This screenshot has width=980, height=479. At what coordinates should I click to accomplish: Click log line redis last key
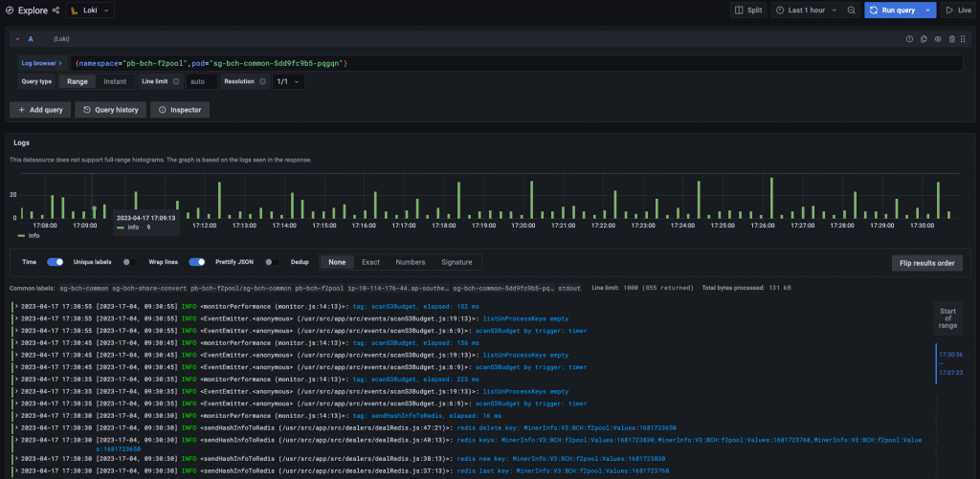coord(467,470)
